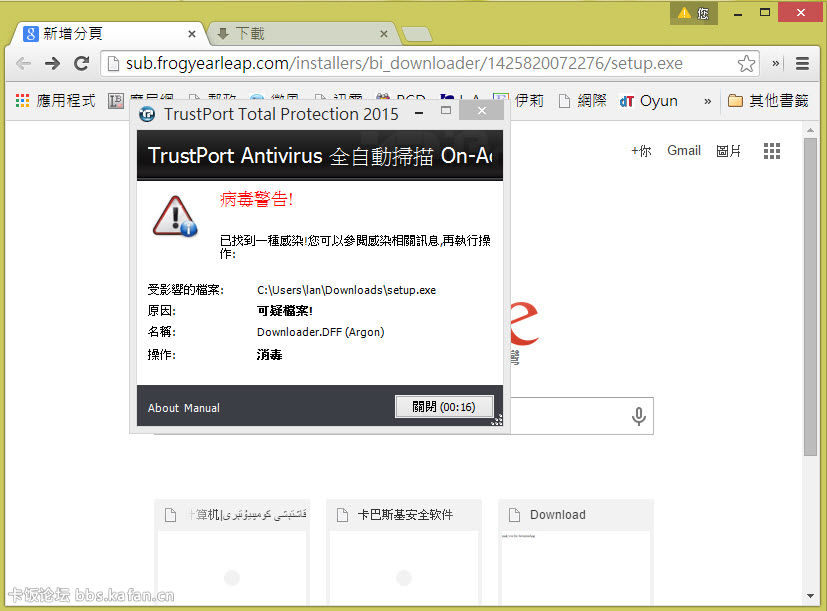Viewport: 827px width, 611px height.
Task: Click the forward navigation arrow
Action: pos(53,63)
